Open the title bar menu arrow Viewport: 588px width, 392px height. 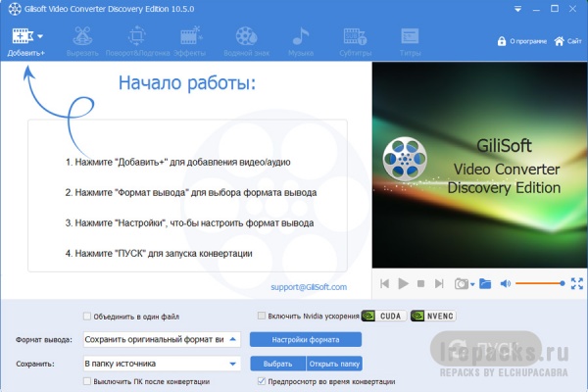coord(517,9)
